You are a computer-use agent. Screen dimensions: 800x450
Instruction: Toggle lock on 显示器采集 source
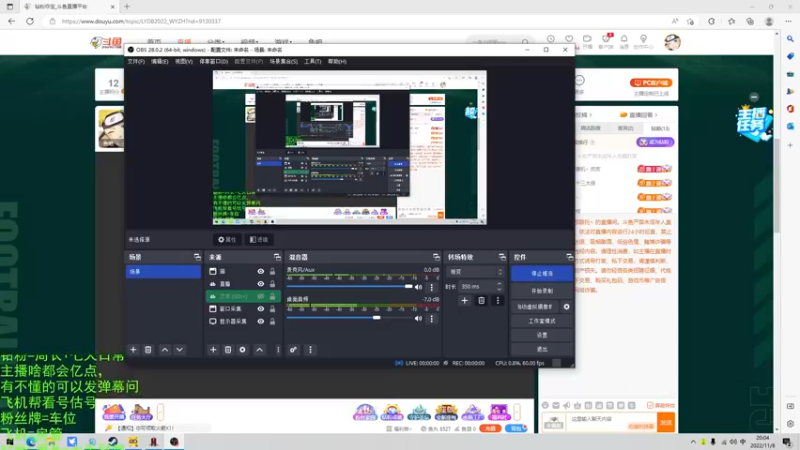point(272,321)
